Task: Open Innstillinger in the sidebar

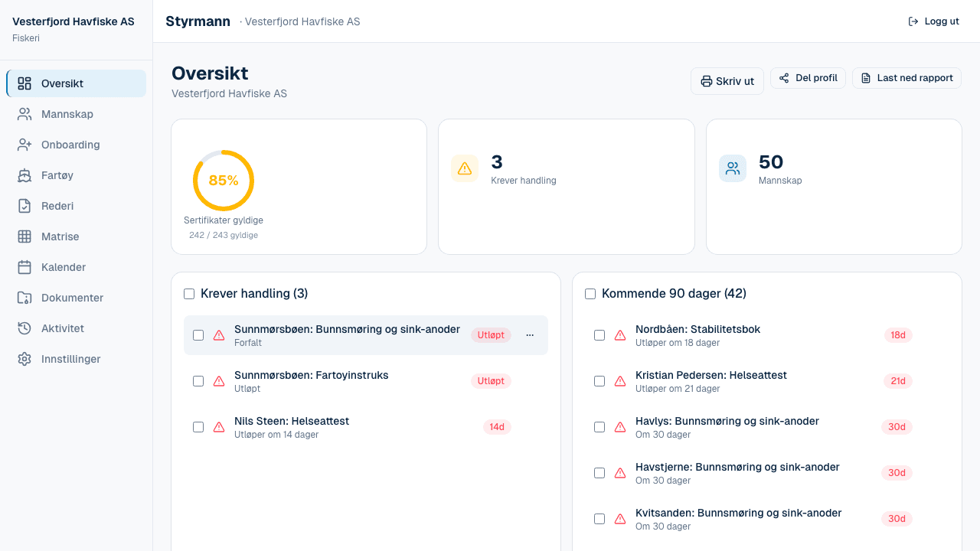Action: (x=76, y=359)
